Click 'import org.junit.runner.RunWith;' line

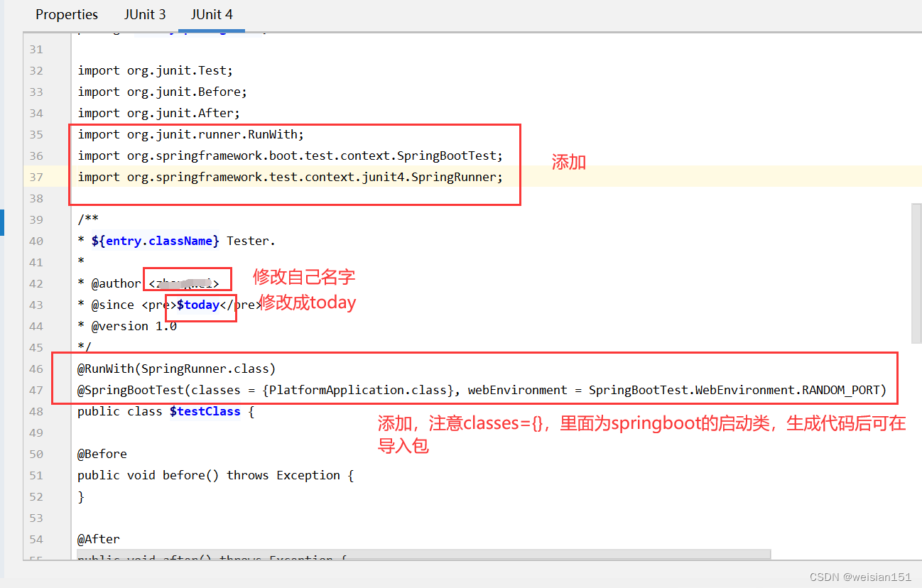pyautogui.click(x=191, y=134)
